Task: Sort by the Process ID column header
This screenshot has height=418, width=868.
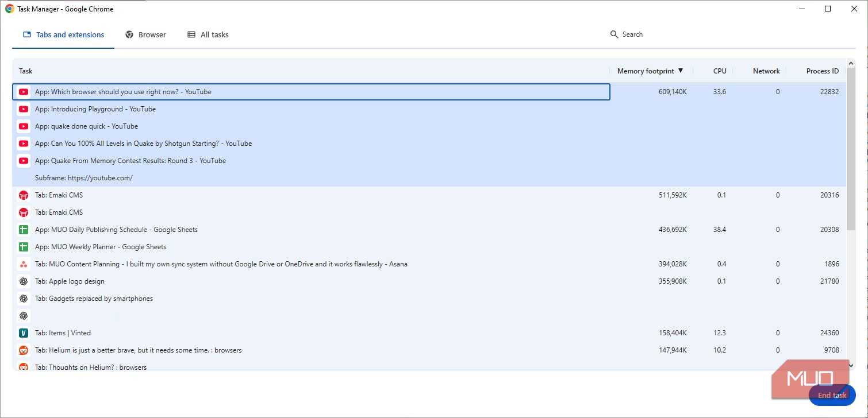Action: tap(823, 71)
